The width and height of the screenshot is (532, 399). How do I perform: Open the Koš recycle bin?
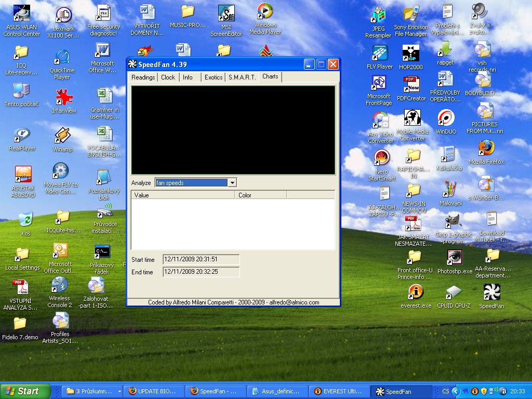point(26,224)
